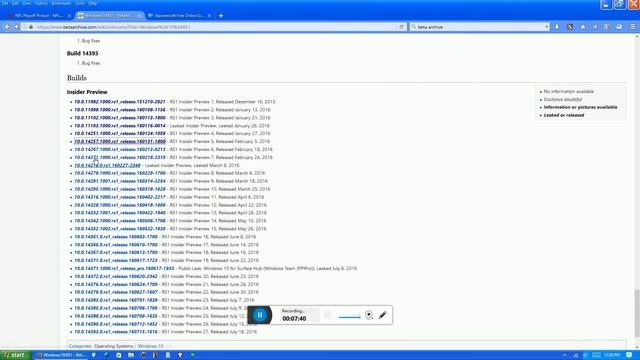Click the betaarchive.com address bar

tap(212, 27)
